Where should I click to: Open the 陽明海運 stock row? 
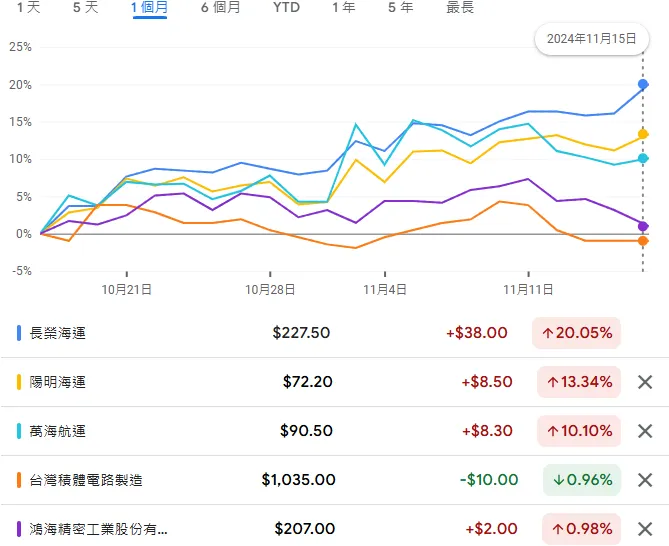point(334,382)
